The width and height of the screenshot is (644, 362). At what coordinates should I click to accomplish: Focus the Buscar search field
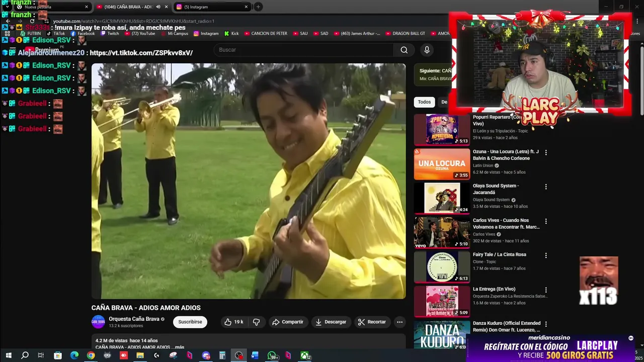point(304,50)
